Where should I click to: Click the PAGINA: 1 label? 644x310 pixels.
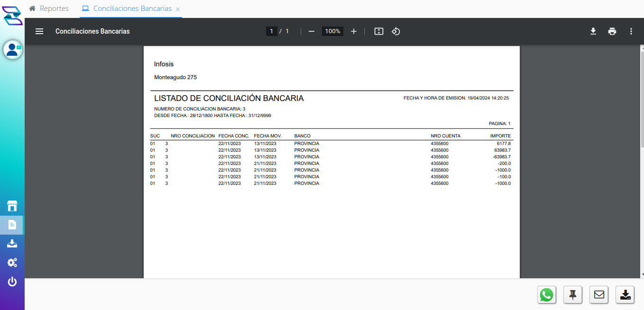click(500, 124)
